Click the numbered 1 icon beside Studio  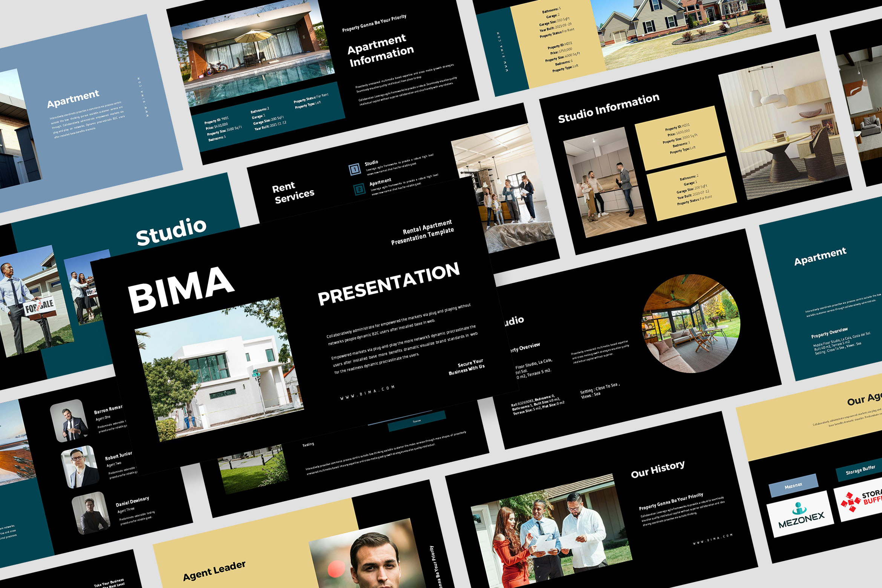[x=354, y=170]
